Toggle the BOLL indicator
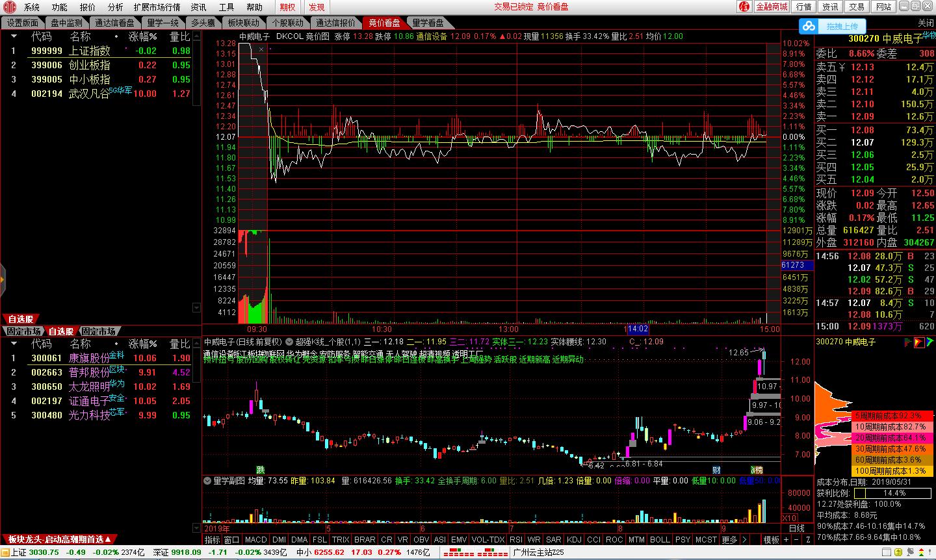936x560 pixels. (x=660, y=540)
